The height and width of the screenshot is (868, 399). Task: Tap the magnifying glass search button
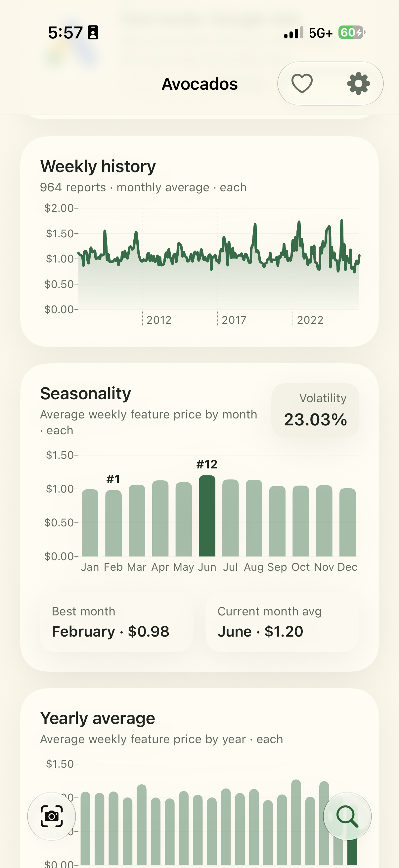(x=347, y=816)
